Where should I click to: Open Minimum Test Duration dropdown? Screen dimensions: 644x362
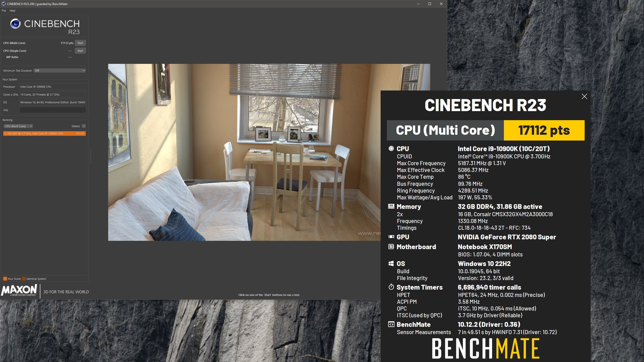pos(60,71)
